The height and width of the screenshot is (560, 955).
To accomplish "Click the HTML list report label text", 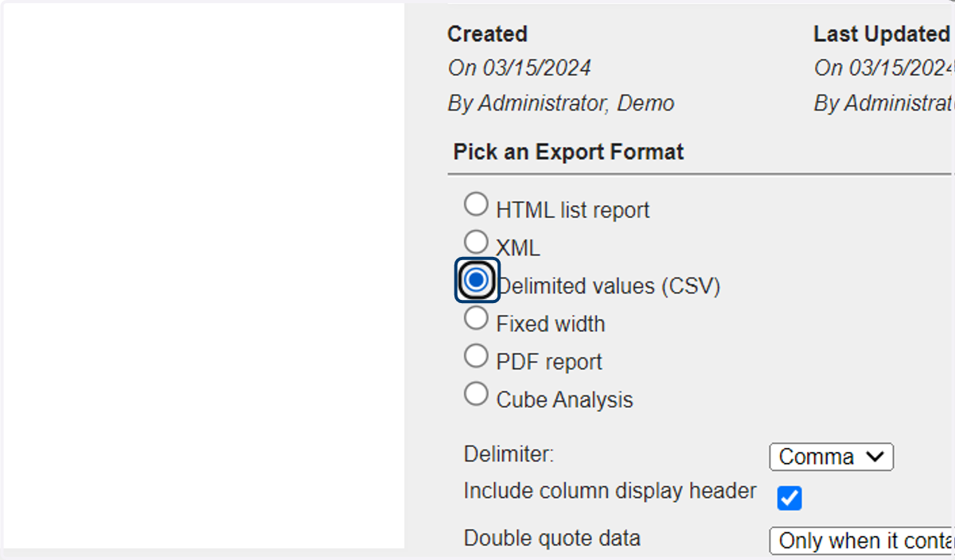I will (573, 210).
